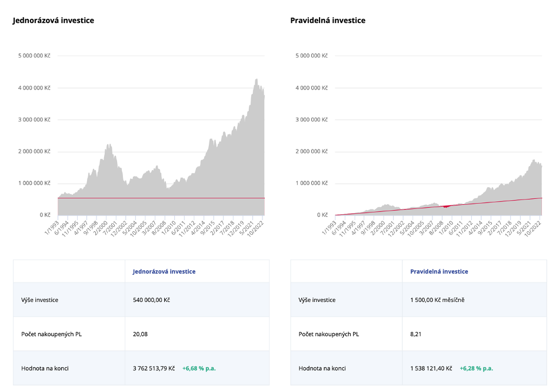Click the 1 500,00 Kč měsíčně value

point(437,300)
